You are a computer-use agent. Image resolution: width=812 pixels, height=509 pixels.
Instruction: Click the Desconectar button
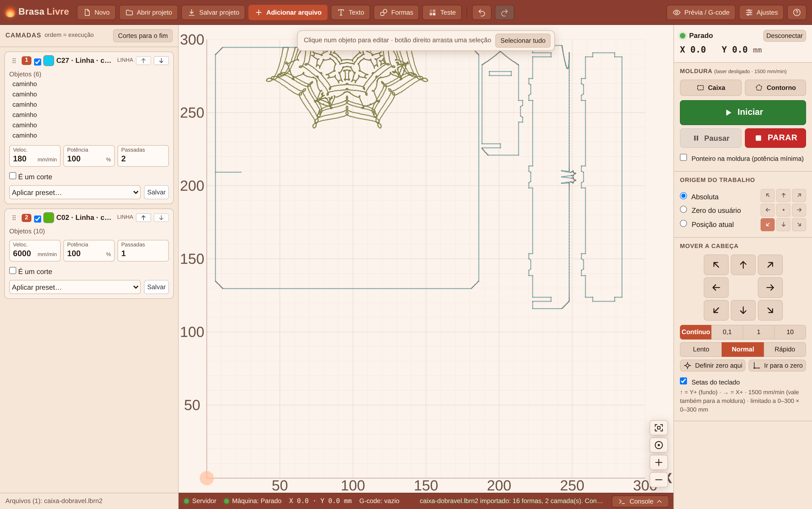click(x=784, y=36)
